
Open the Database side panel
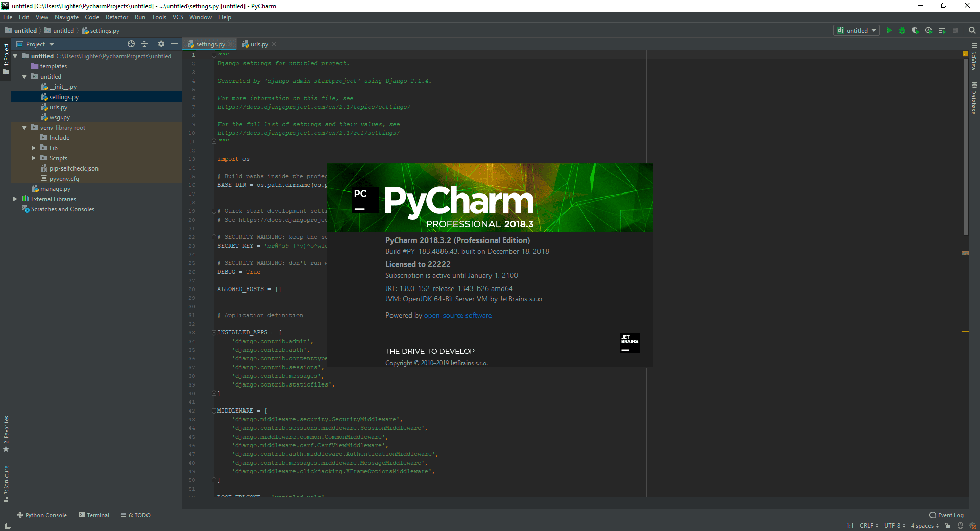pyautogui.click(x=974, y=98)
